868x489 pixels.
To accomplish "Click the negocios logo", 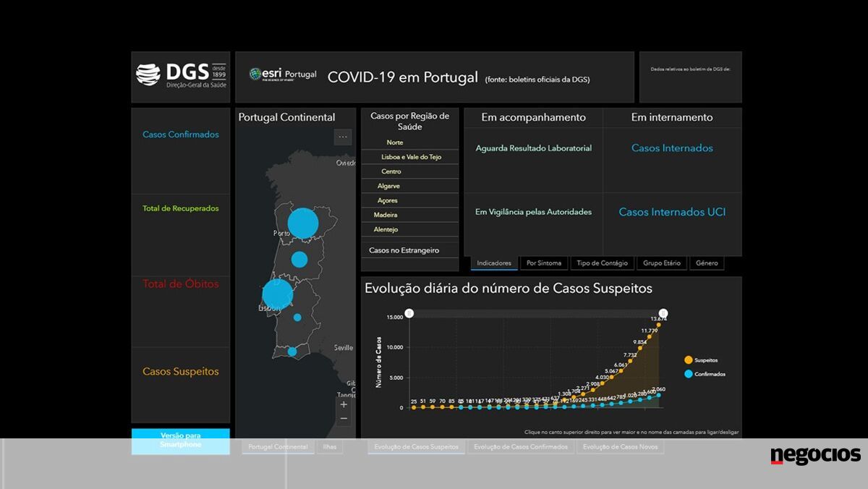I will [815, 456].
